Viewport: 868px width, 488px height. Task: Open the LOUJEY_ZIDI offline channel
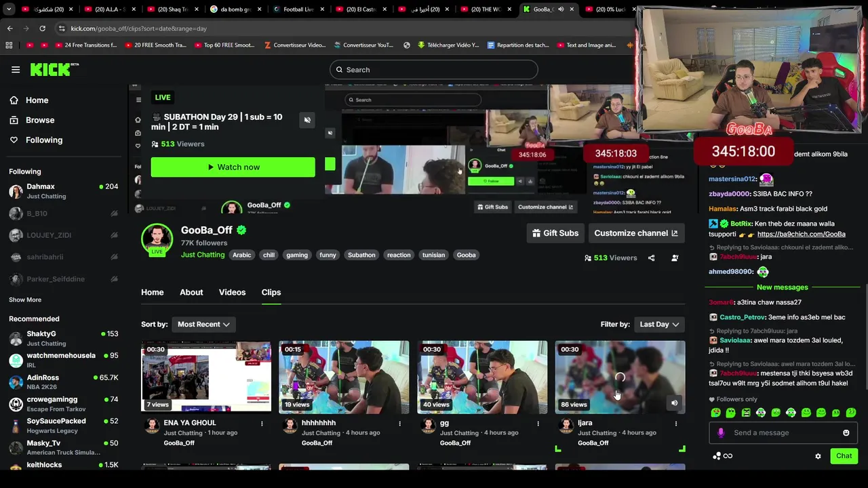[x=64, y=235]
